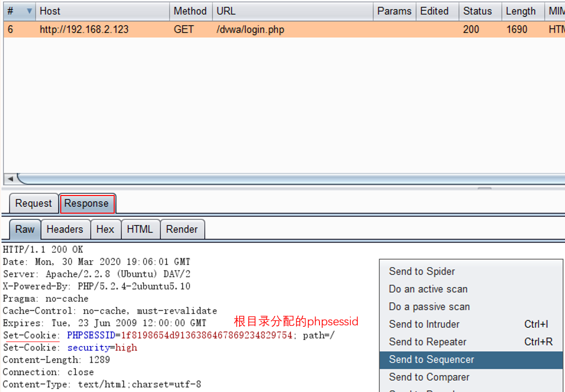The width and height of the screenshot is (565, 392).
Task: Select Send to Comparer option
Action: tap(429, 377)
